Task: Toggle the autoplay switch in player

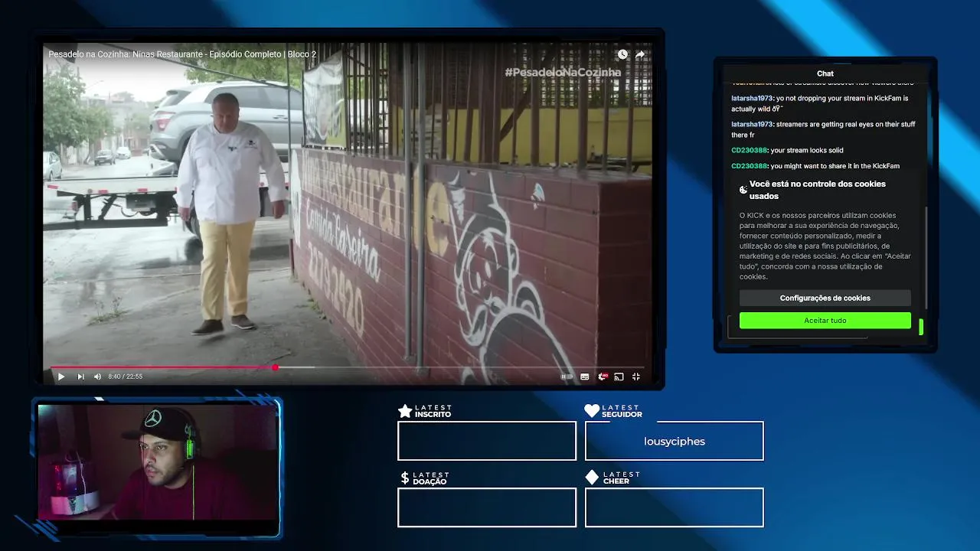Action: [567, 377]
